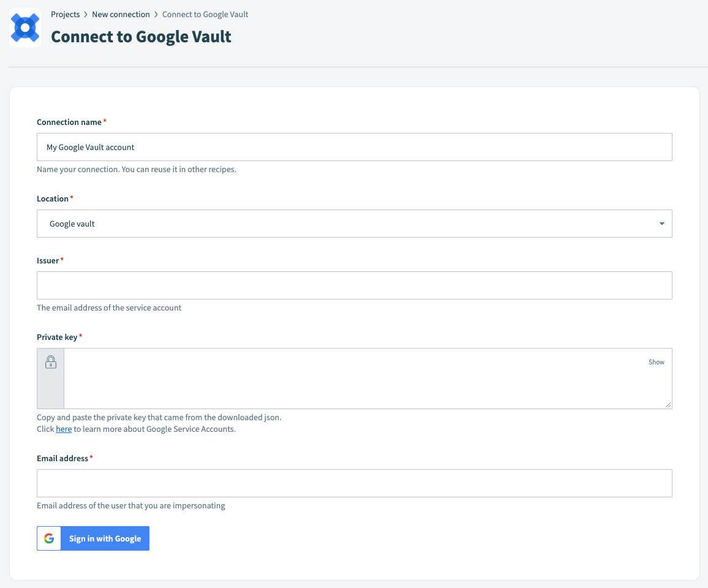Click the New connection breadcrumb
708x588 pixels.
[x=121, y=14]
